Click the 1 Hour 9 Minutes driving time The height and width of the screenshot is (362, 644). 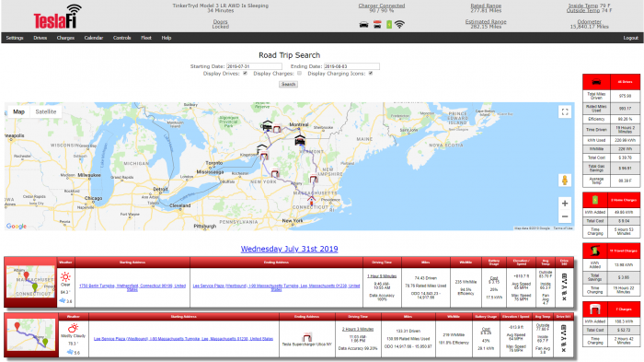(382, 276)
